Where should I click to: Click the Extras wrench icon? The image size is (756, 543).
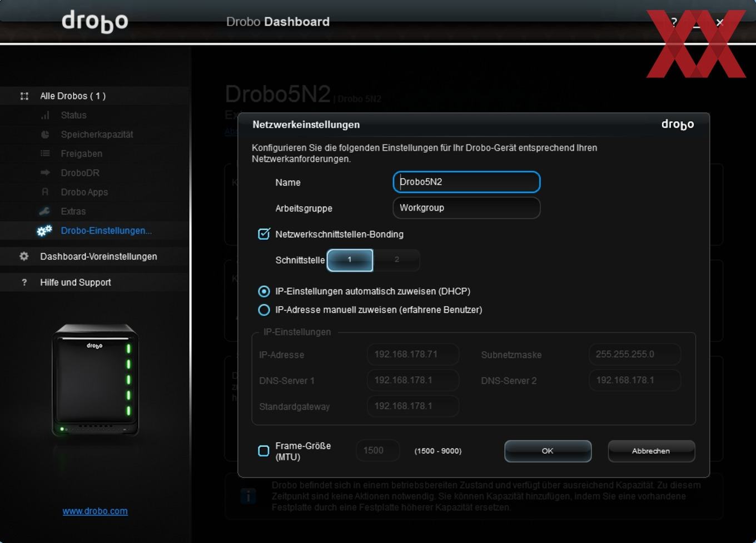(x=44, y=211)
